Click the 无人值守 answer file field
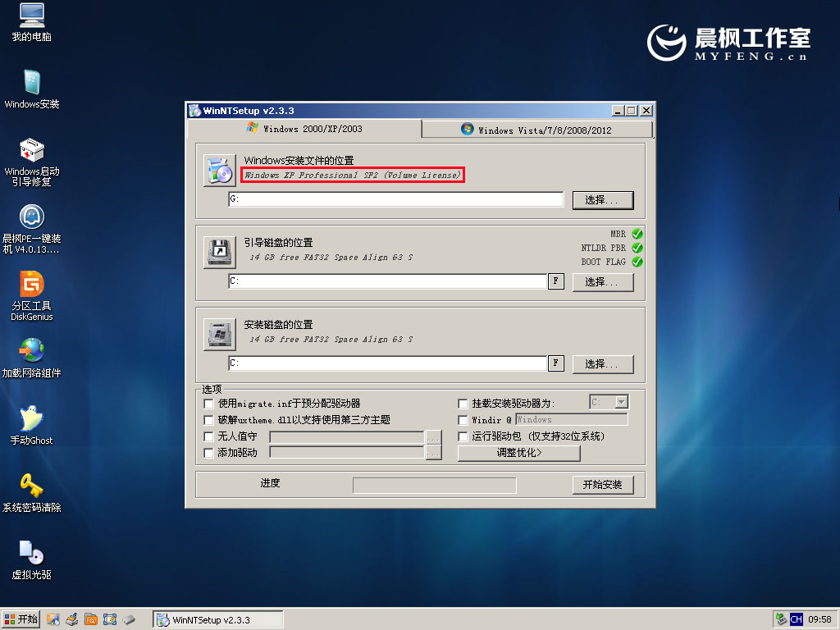 (x=347, y=436)
